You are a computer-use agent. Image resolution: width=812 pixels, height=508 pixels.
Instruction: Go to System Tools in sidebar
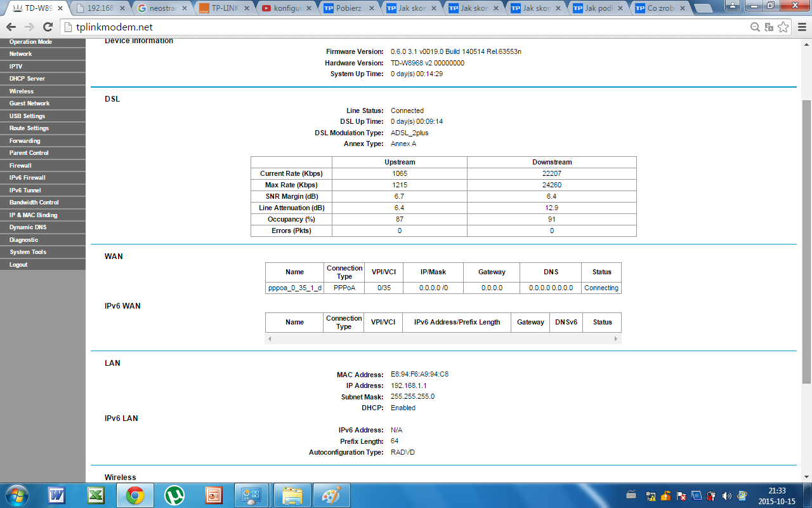pos(28,252)
